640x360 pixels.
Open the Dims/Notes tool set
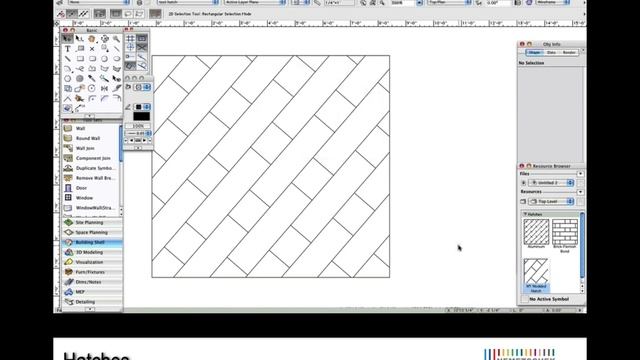(92, 282)
